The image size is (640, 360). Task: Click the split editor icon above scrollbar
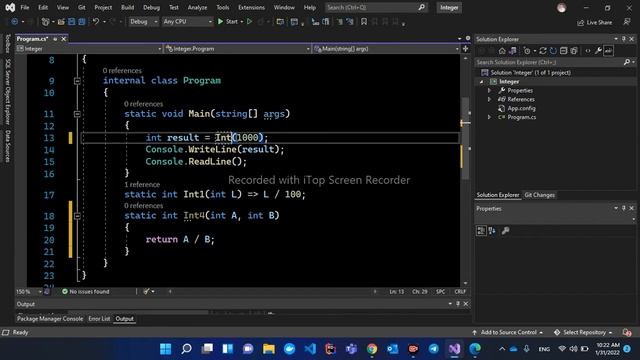point(466,49)
